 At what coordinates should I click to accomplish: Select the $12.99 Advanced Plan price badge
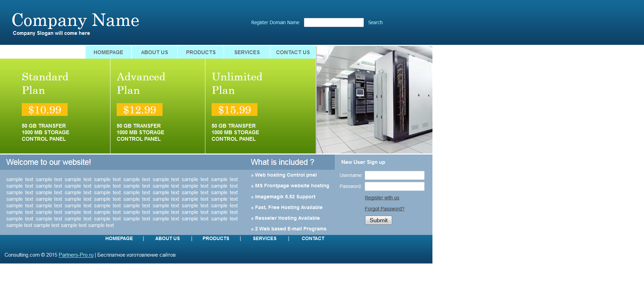pos(139,110)
